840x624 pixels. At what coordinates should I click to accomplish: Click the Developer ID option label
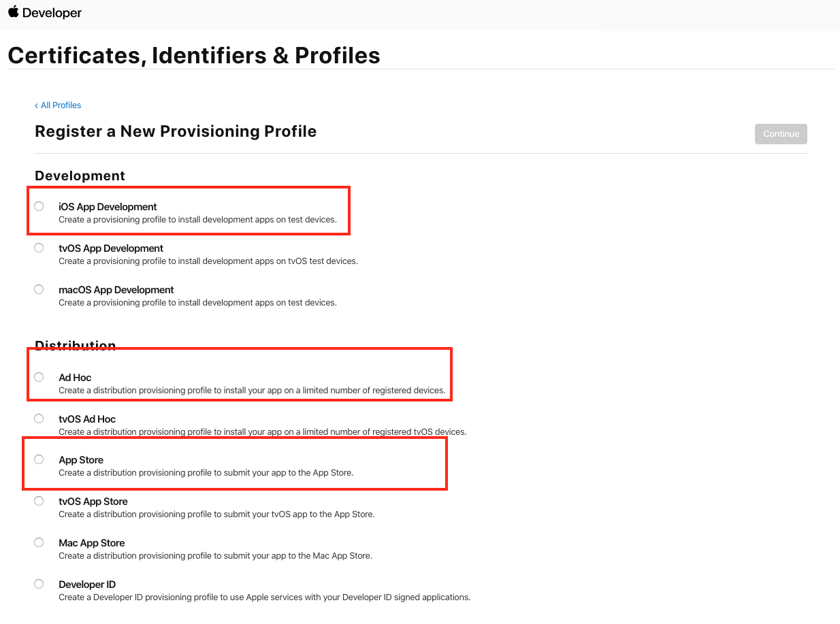tap(87, 585)
